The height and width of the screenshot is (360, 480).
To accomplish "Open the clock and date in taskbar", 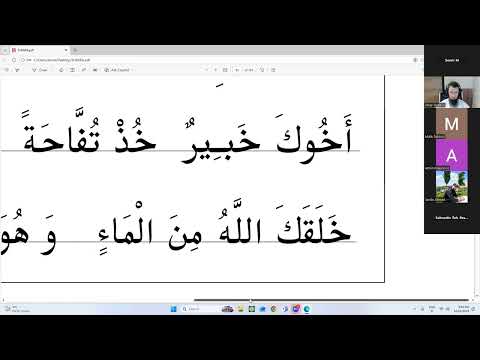I will click(x=463, y=309).
